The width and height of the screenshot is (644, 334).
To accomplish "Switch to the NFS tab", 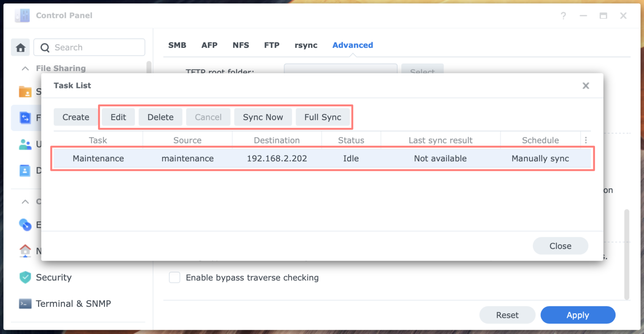I will (241, 45).
